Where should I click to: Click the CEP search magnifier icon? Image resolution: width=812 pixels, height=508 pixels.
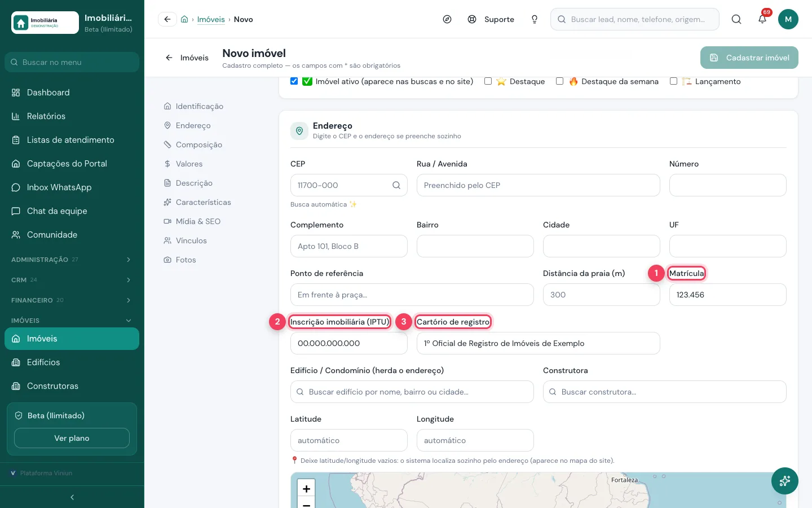pyautogui.click(x=396, y=185)
